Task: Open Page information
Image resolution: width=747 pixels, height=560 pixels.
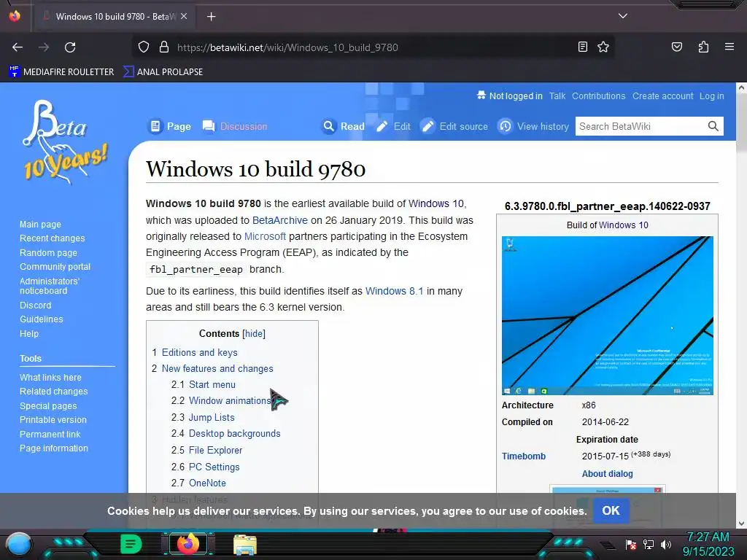Action: (x=54, y=448)
